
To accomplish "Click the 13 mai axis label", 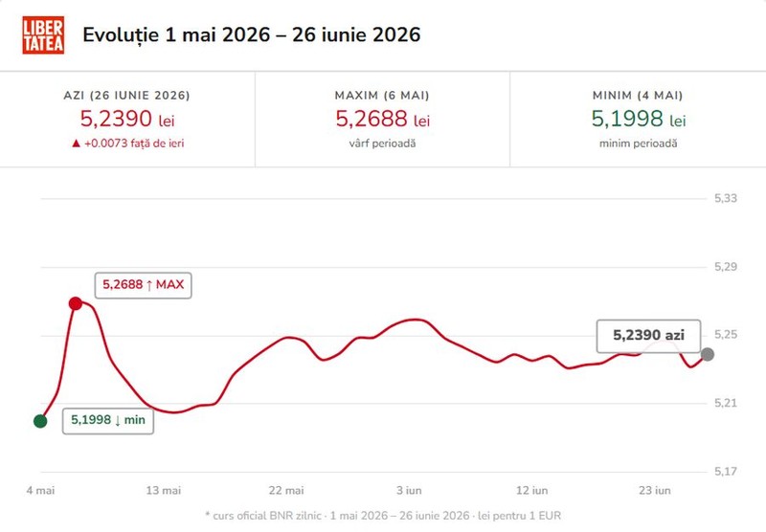I will (163, 490).
